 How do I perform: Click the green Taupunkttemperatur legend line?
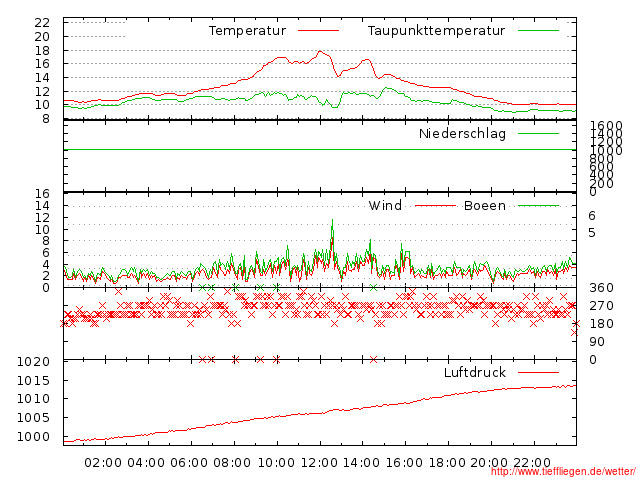(538, 31)
